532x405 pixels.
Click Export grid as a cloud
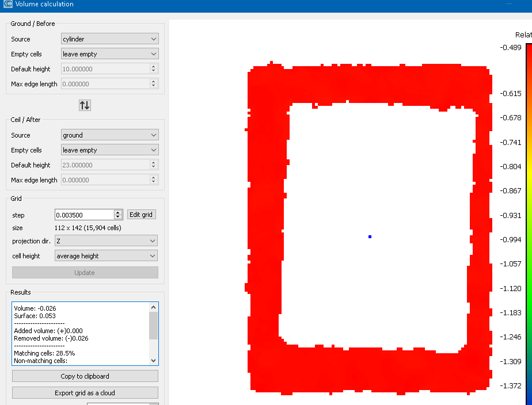(85, 393)
